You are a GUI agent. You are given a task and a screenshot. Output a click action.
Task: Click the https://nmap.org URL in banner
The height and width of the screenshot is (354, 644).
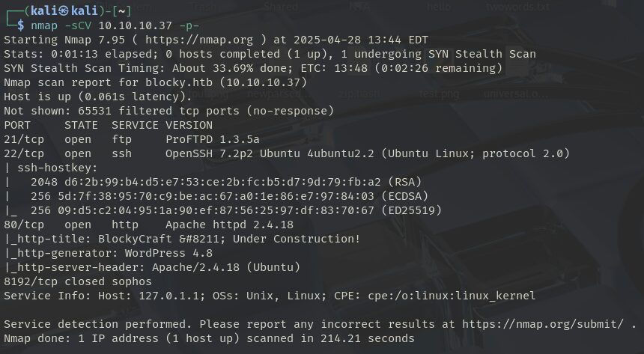199,40
